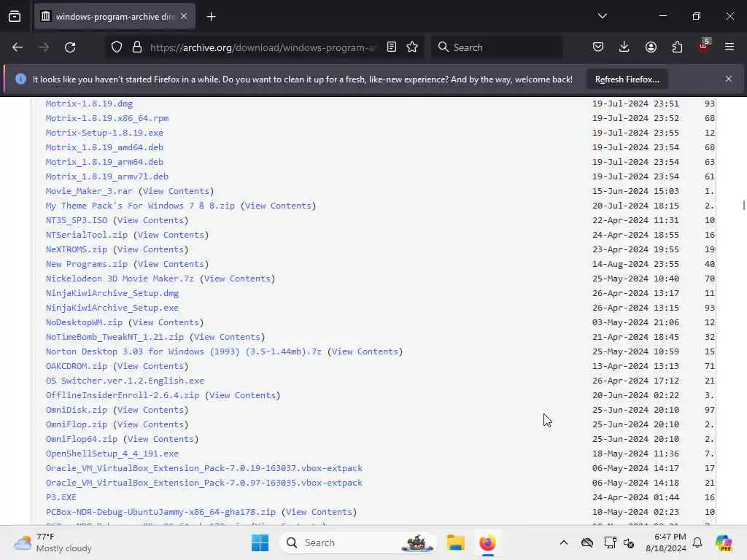Open Firefox application hamburger menu

(x=729, y=47)
